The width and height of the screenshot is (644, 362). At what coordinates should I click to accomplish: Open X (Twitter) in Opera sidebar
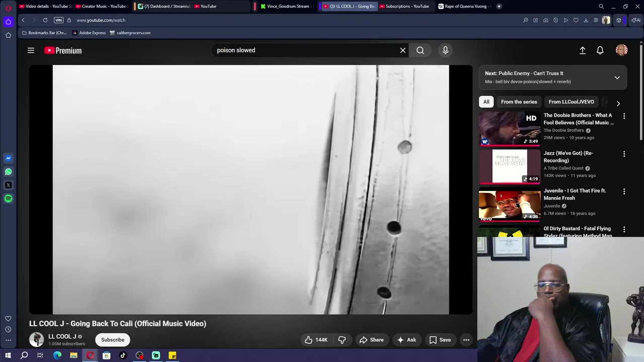[8, 185]
